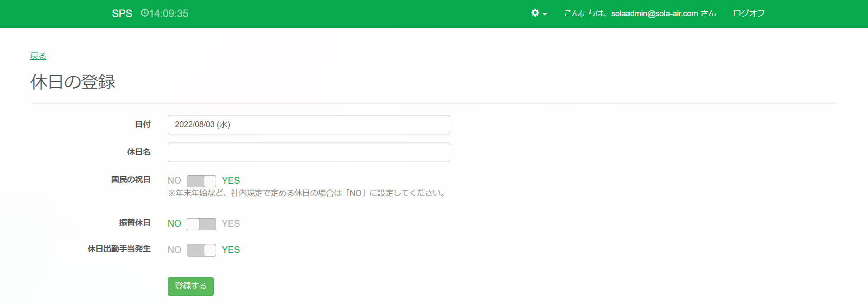
Task: Toggle the 振替休日 switch
Action: tap(201, 224)
